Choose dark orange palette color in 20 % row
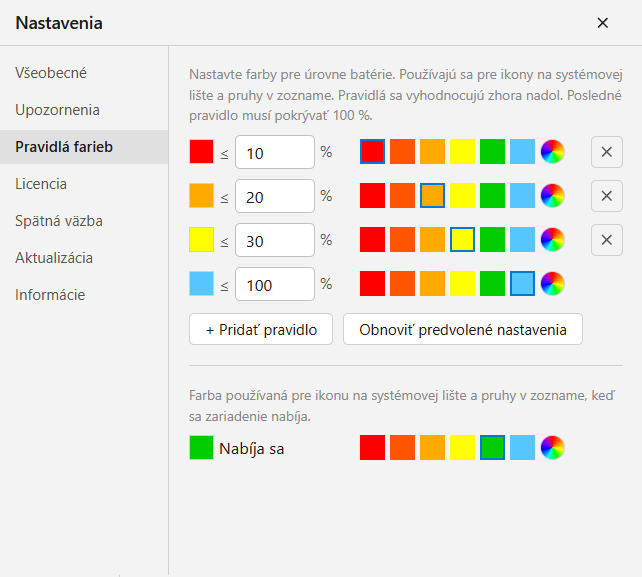 coord(402,195)
